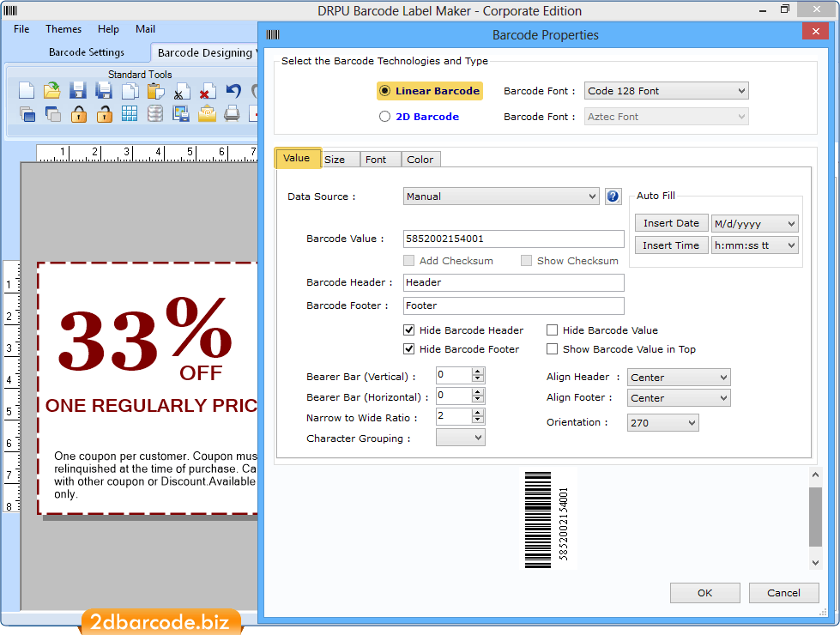Click the rotated barcode preview image
Viewport: 840px width, 635px height.
[x=546, y=519]
